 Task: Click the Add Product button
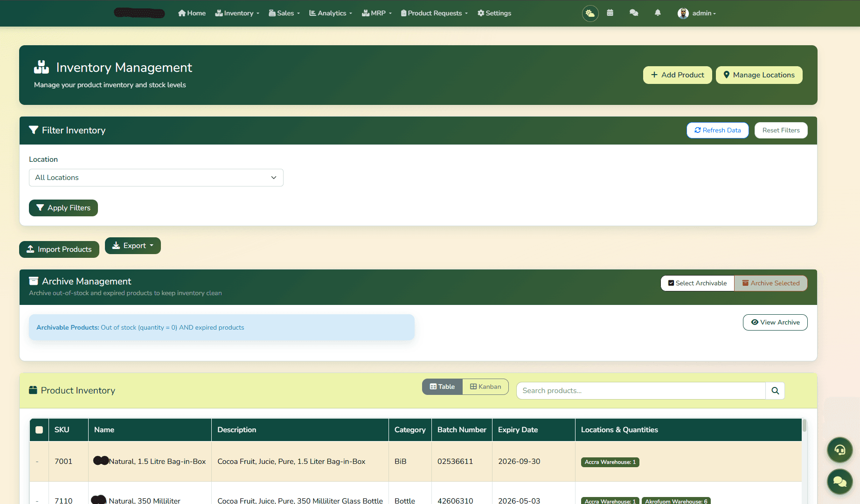click(678, 75)
